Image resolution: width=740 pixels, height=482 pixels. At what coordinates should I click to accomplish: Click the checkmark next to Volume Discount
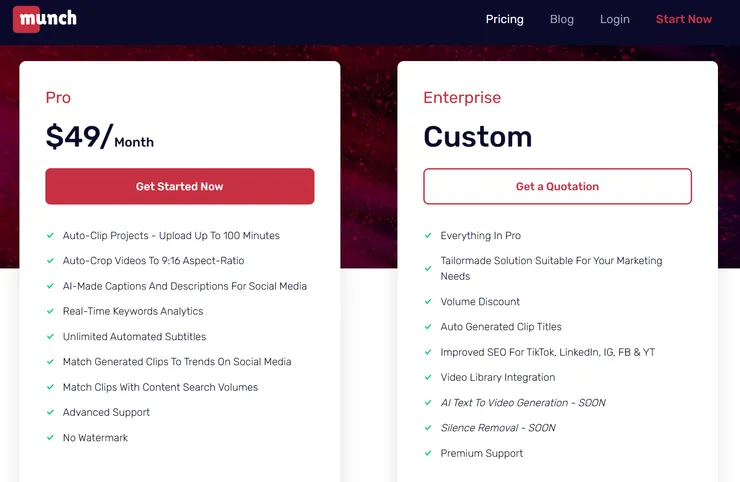coord(428,301)
